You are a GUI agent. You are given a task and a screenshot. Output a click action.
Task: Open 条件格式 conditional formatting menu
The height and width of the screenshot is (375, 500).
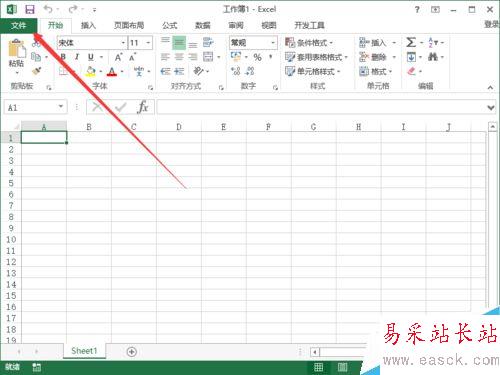click(x=309, y=43)
